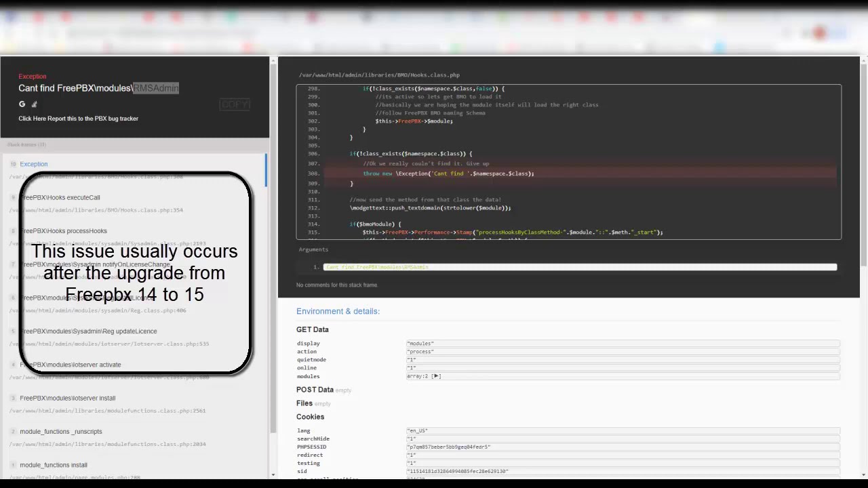The height and width of the screenshot is (488, 868).
Task: Open the Click Here bug tracker report link
Action: pyautogui.click(x=78, y=119)
